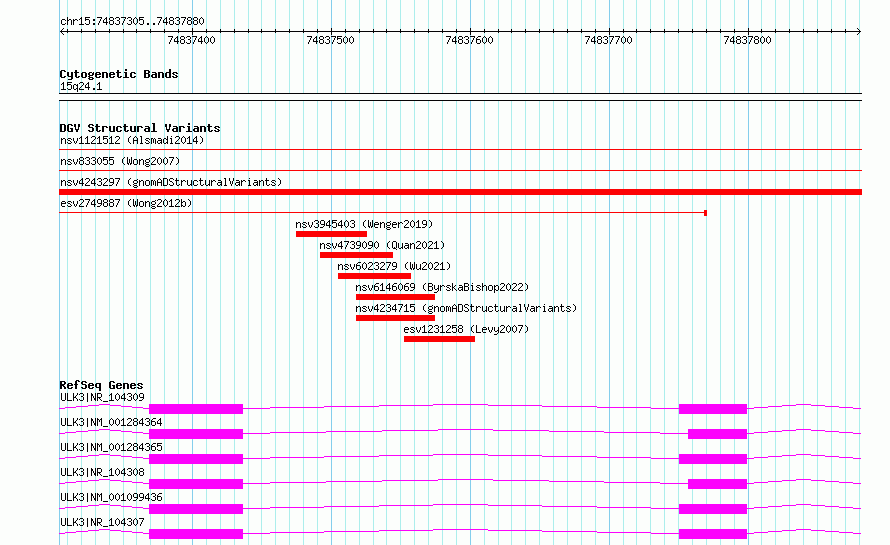Click right exon block of ULK3|NR_104308
The width and height of the screenshot is (890, 545).
[717, 484]
